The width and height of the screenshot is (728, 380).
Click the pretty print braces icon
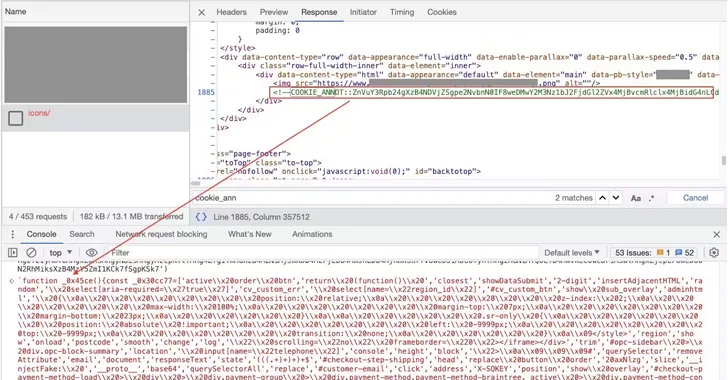coord(201,217)
